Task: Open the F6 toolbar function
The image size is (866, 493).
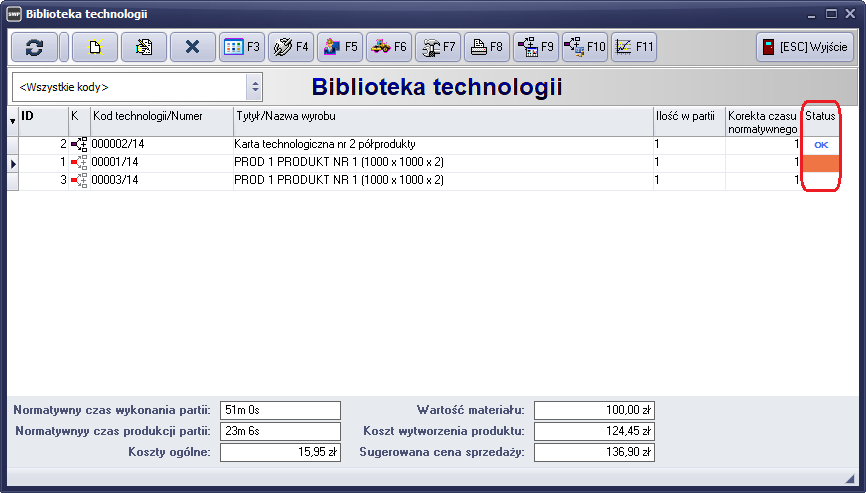Action: (x=389, y=47)
